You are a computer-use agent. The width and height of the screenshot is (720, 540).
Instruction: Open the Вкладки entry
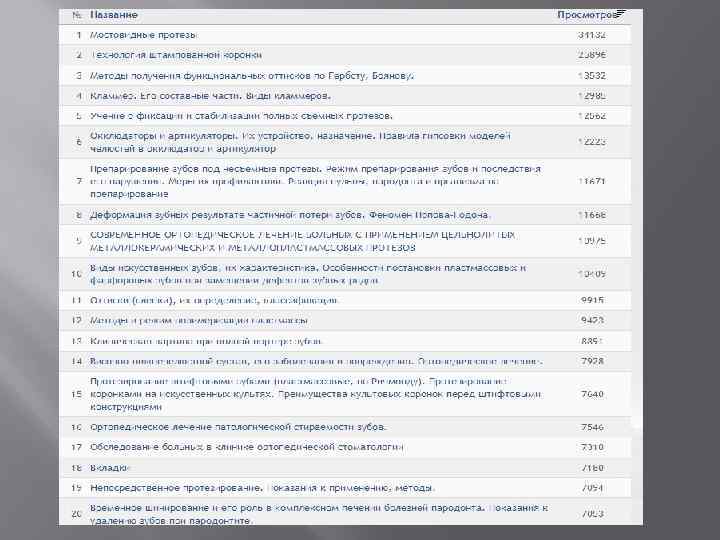(110, 468)
